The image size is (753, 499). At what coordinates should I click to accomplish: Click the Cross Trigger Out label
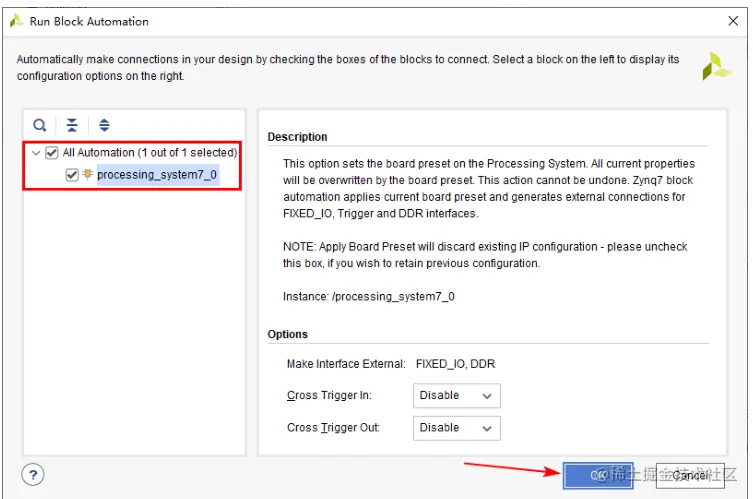(333, 427)
